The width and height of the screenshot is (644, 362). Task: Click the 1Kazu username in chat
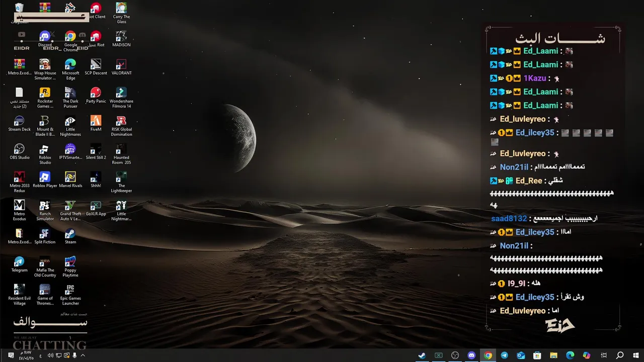535,78
